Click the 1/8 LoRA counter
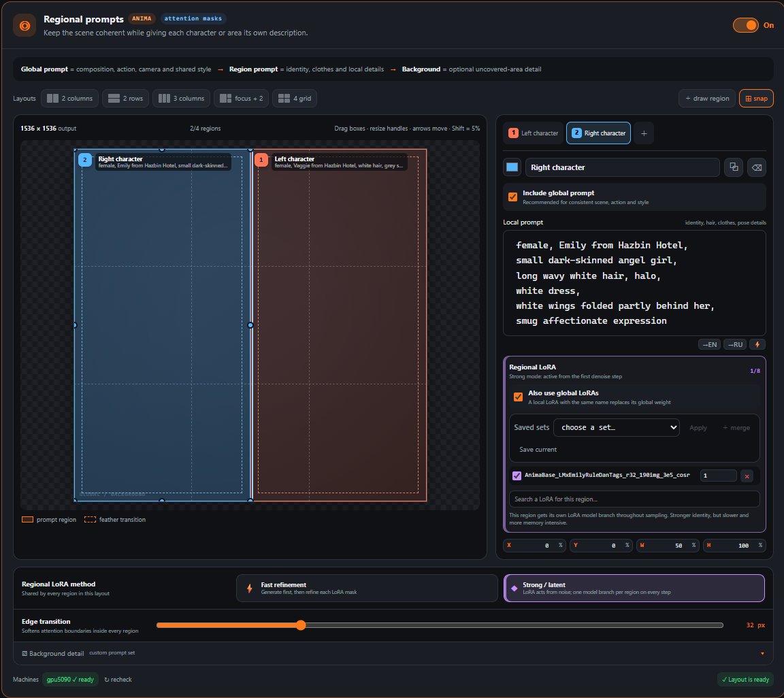 [755, 371]
